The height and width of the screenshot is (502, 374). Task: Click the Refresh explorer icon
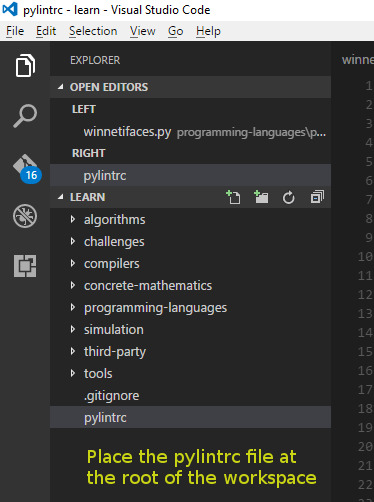[289, 197]
